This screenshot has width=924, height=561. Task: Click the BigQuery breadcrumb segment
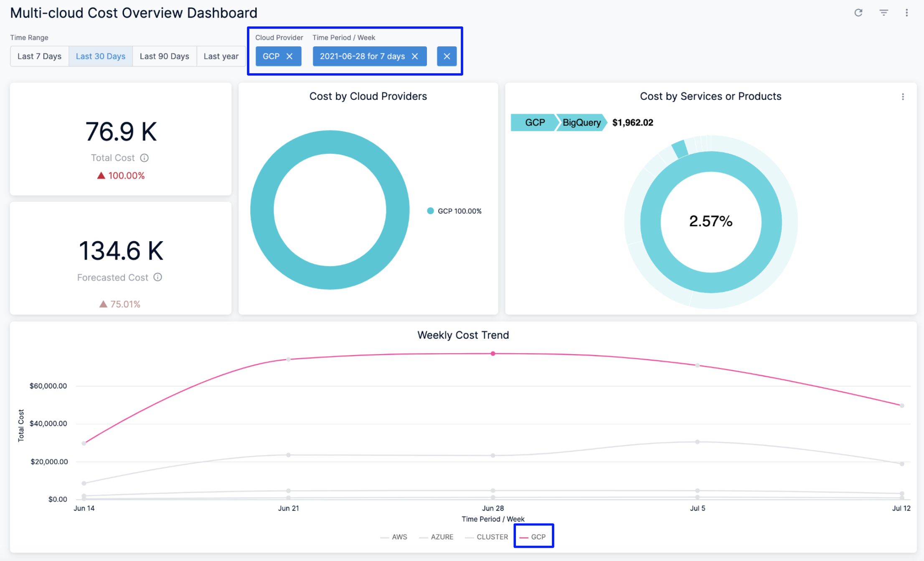pyautogui.click(x=581, y=122)
